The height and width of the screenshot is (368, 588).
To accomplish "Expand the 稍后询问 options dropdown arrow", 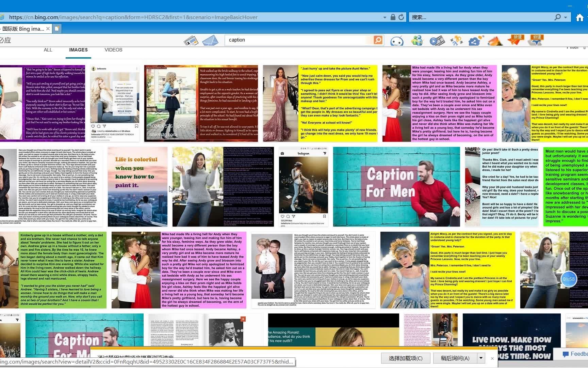I will tap(481, 358).
